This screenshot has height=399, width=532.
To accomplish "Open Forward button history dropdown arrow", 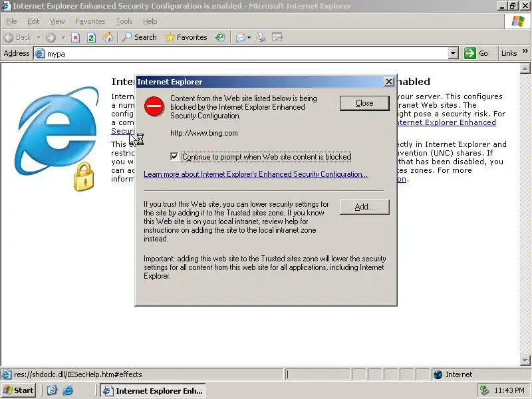I will tap(63, 37).
